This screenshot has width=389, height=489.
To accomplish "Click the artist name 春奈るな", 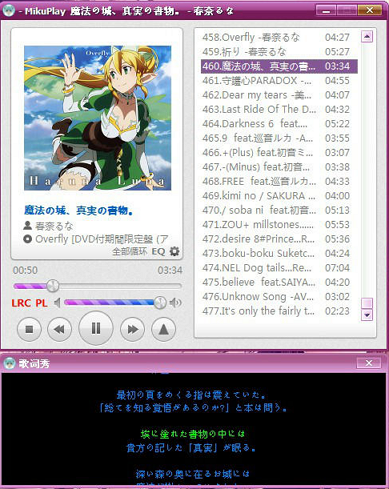I will coord(54,226).
